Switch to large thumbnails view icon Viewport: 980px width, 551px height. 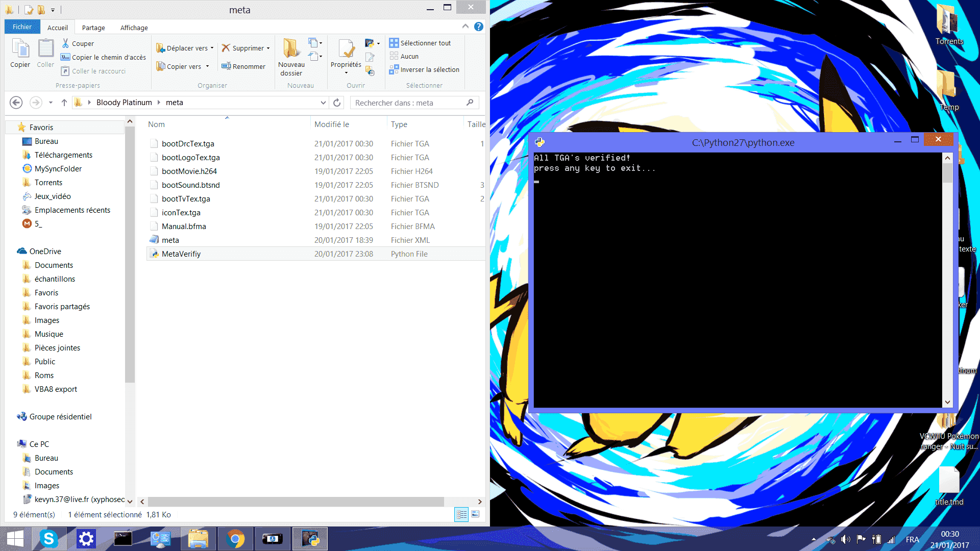(x=475, y=514)
